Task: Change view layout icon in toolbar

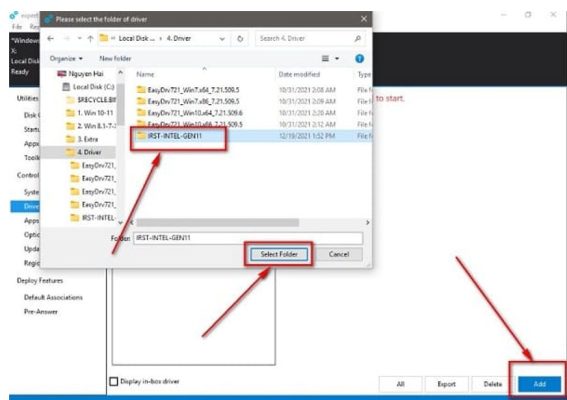Action: point(325,59)
